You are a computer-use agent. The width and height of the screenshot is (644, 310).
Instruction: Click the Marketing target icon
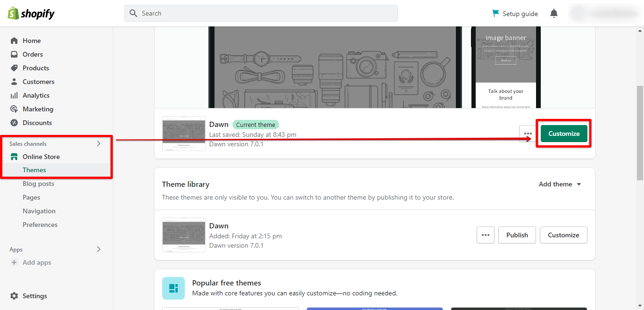click(x=14, y=109)
